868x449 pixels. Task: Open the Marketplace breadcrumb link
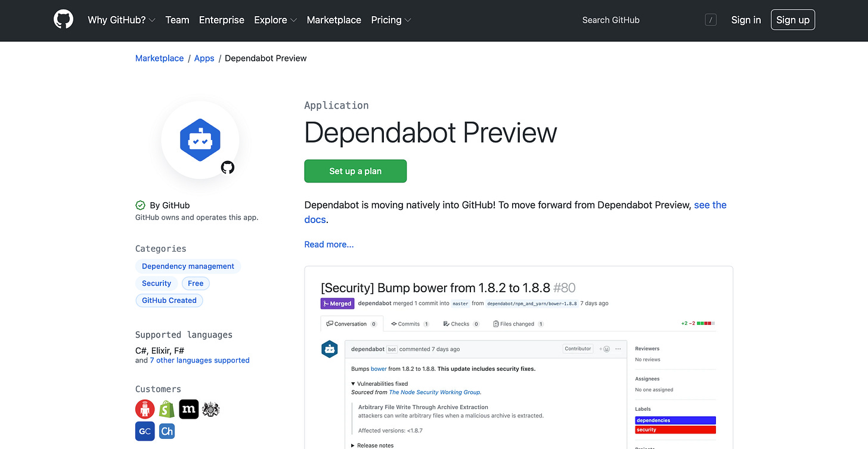(x=159, y=58)
